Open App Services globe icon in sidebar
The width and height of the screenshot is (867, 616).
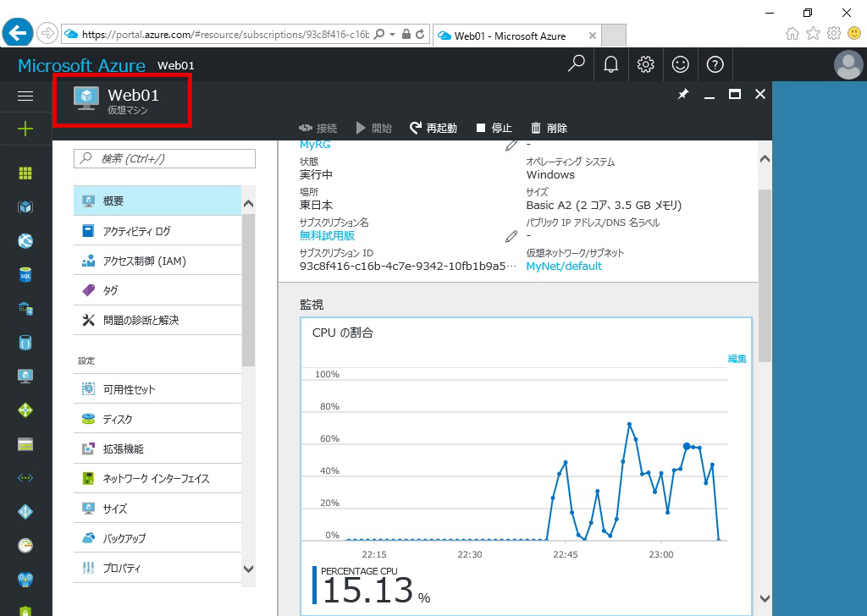click(25, 241)
